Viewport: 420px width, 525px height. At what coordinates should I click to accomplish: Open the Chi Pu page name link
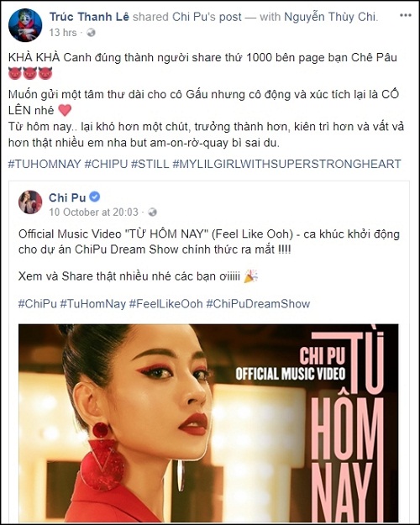tap(67, 197)
